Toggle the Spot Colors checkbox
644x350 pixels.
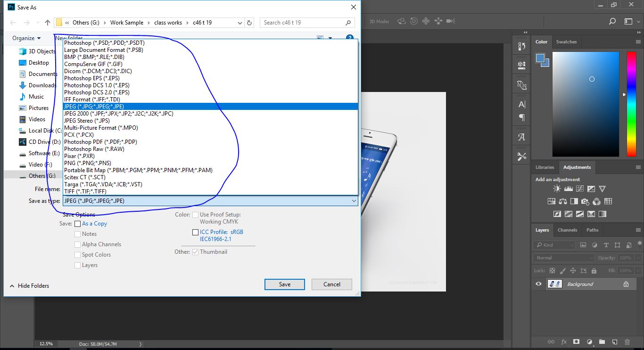pos(78,255)
